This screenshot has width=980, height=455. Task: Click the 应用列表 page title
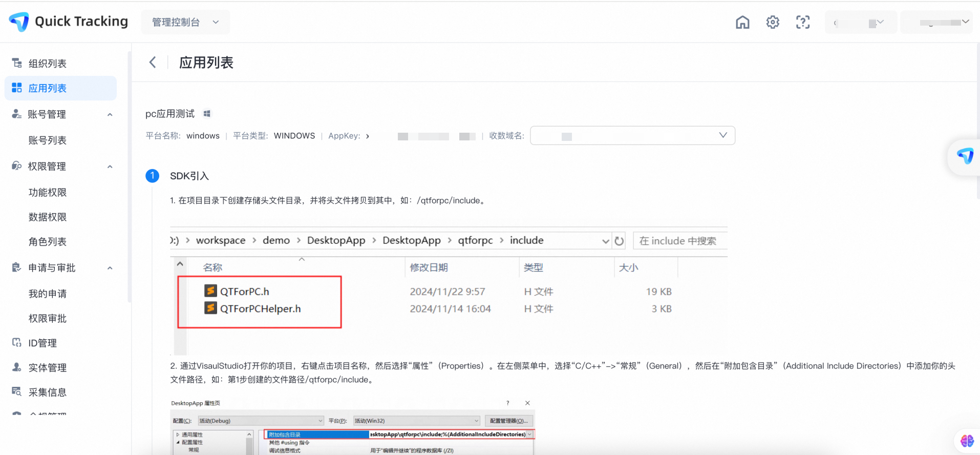tap(206, 63)
